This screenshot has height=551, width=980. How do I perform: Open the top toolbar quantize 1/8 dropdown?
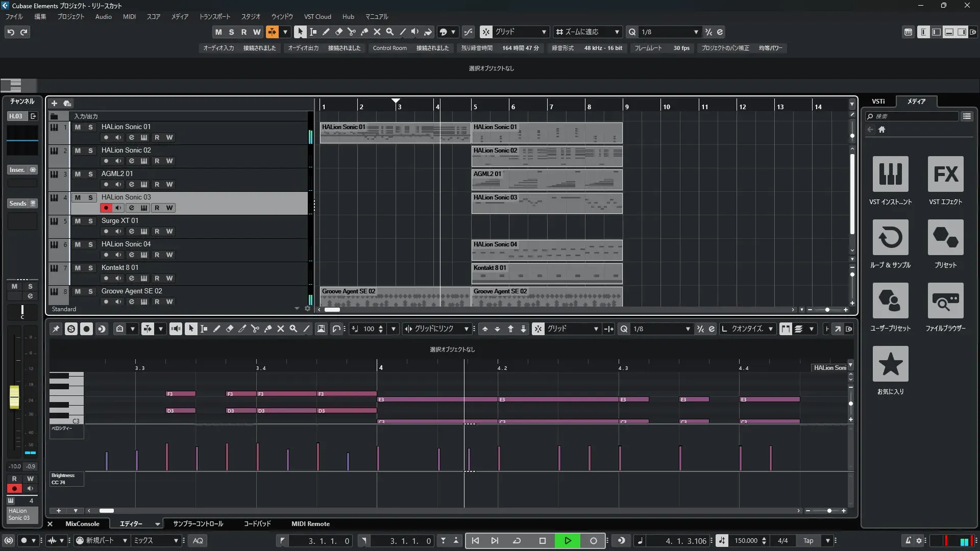point(696,32)
